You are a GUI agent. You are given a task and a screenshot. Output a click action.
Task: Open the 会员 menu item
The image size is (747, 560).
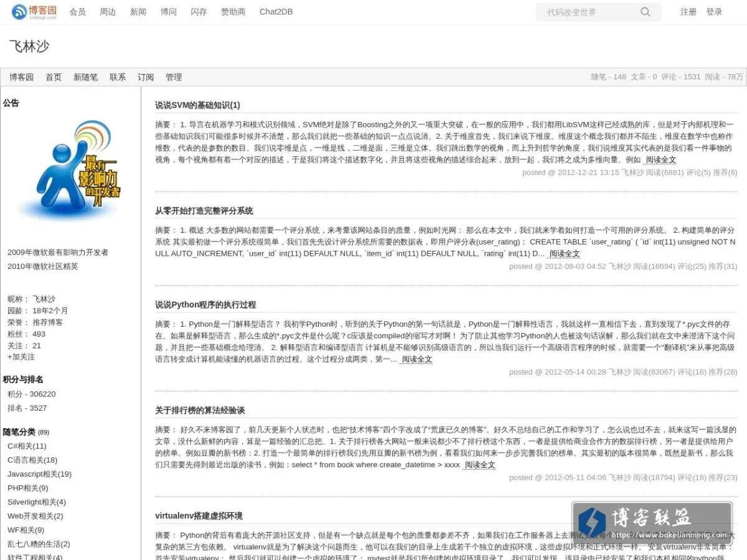click(x=78, y=12)
